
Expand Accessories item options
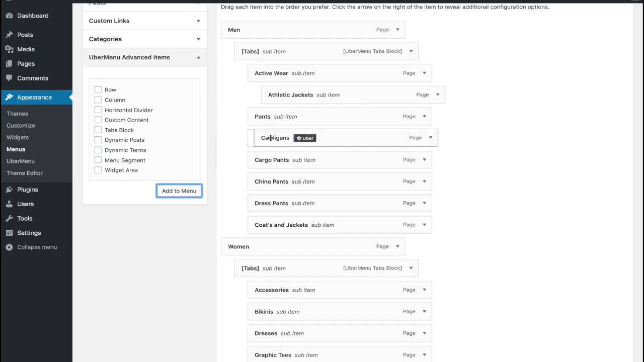click(424, 290)
